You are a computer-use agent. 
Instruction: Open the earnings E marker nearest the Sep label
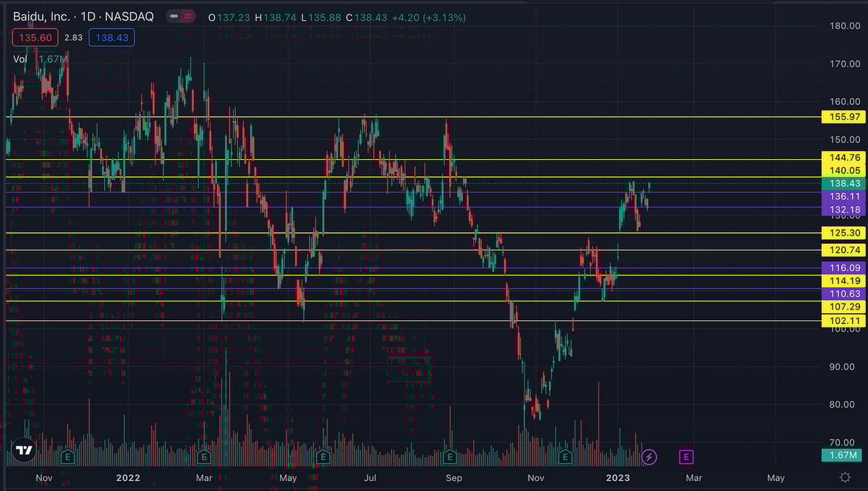(x=449, y=457)
